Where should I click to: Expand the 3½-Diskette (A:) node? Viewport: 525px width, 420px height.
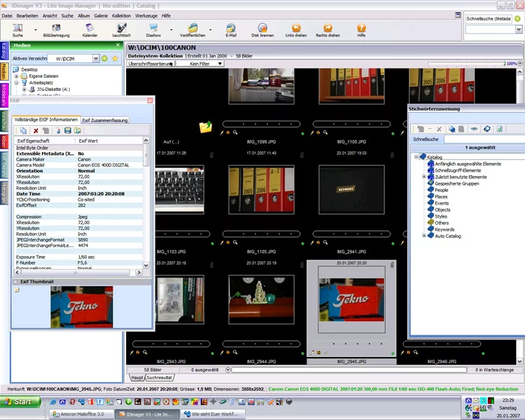[x=24, y=90]
